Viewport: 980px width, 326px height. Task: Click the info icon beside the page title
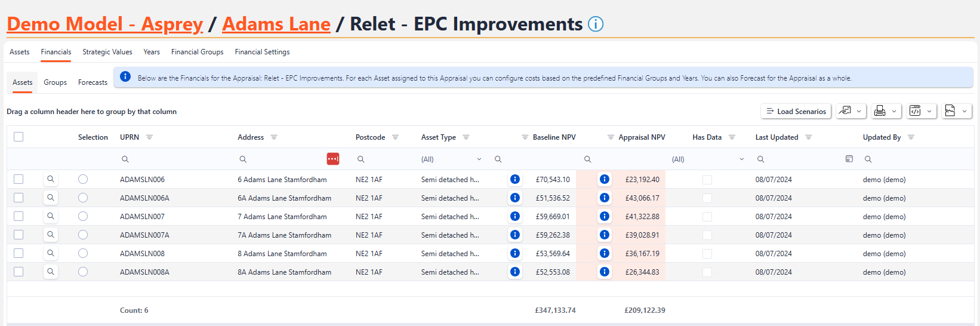pyautogui.click(x=596, y=24)
